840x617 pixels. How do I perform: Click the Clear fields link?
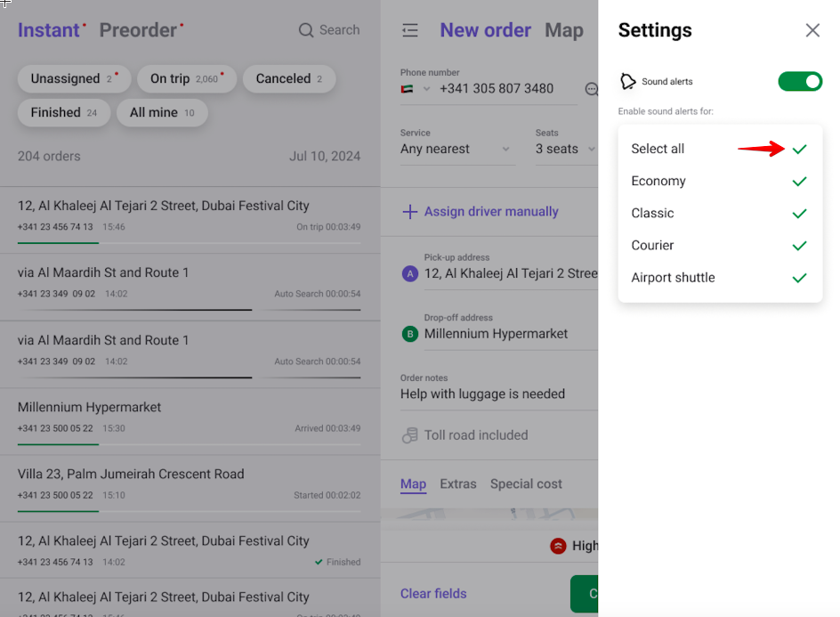433,594
